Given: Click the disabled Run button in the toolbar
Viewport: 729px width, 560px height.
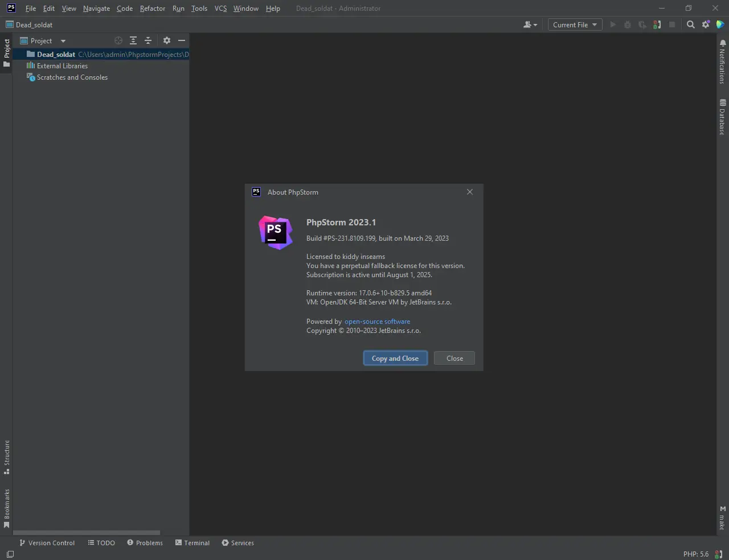Looking at the screenshot, I should point(613,24).
